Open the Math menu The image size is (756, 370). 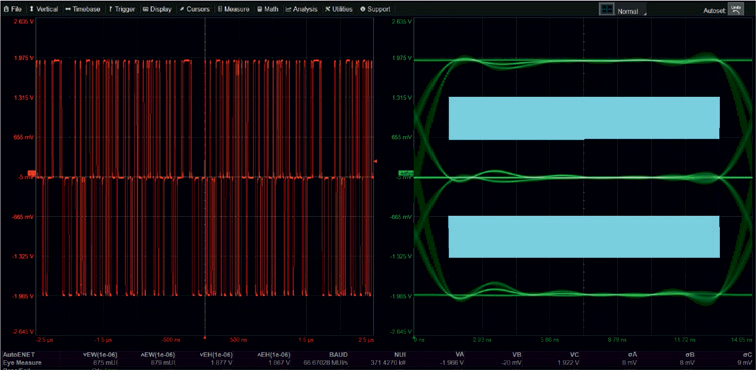pos(268,9)
